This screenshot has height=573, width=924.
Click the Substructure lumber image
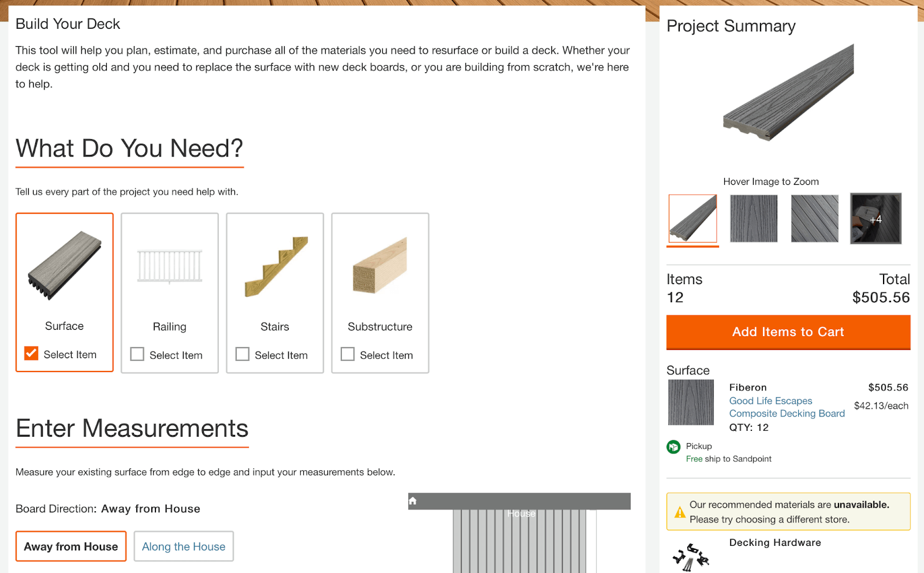[380, 266]
